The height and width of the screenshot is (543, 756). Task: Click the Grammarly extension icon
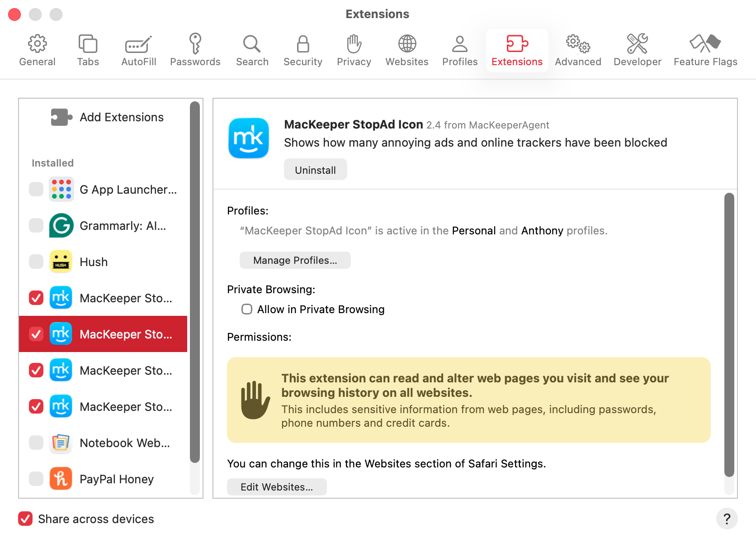click(x=61, y=225)
